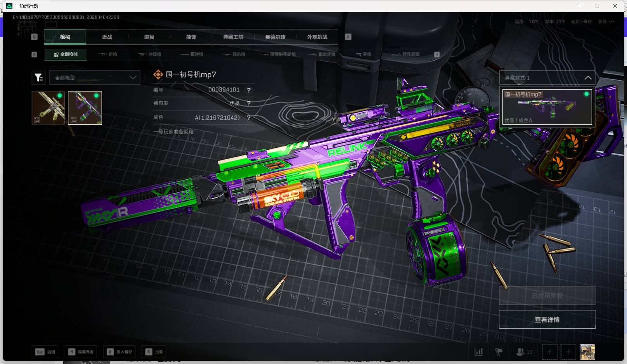
Task: Collapse the 典藏款式 1 panel
Action: [547, 78]
